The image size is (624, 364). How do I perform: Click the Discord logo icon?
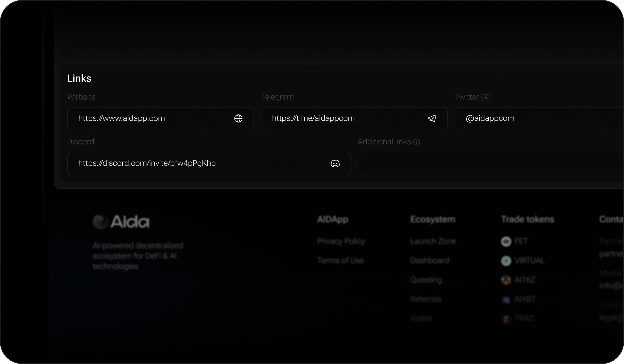[x=335, y=164]
